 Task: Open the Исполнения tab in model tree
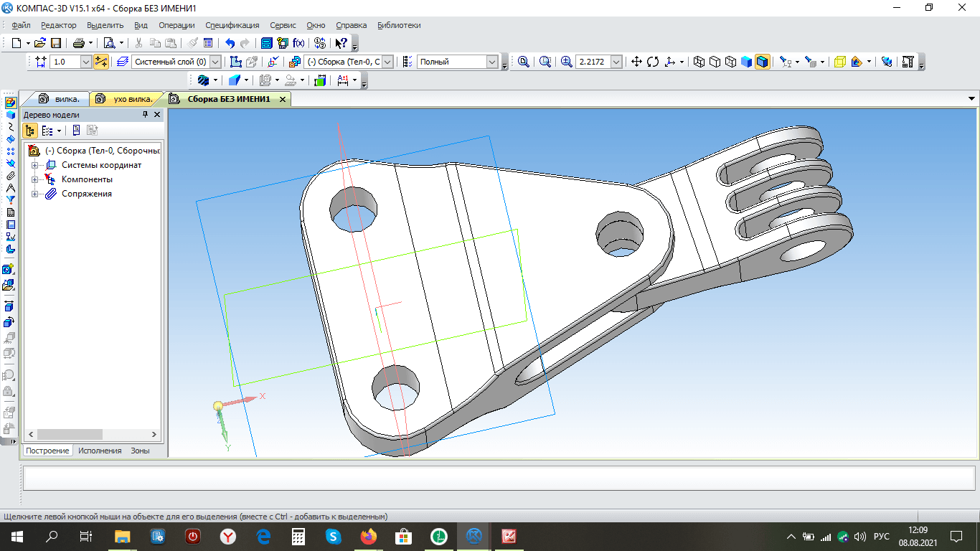pos(100,451)
